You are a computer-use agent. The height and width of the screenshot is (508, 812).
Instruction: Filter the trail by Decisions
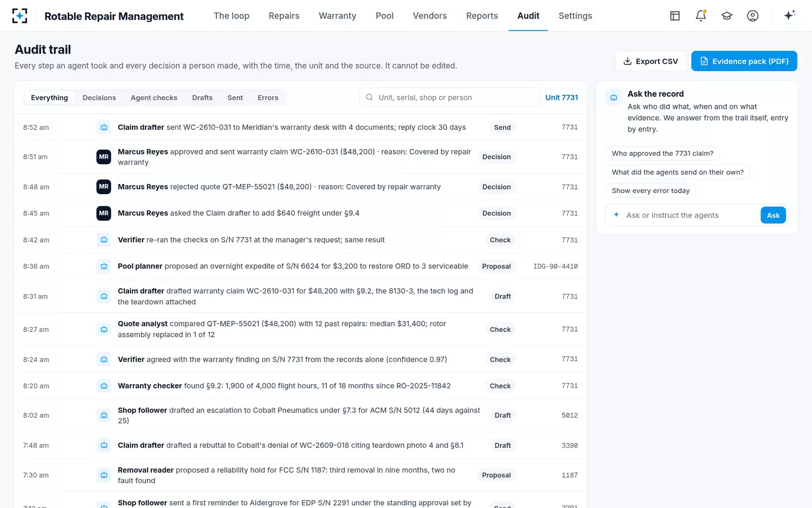pos(99,98)
